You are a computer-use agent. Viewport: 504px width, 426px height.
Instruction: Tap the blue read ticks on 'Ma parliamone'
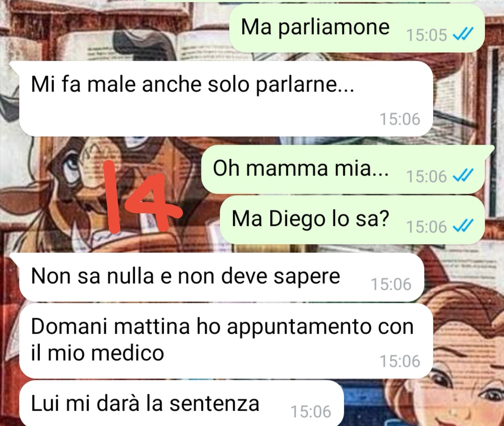(x=463, y=34)
